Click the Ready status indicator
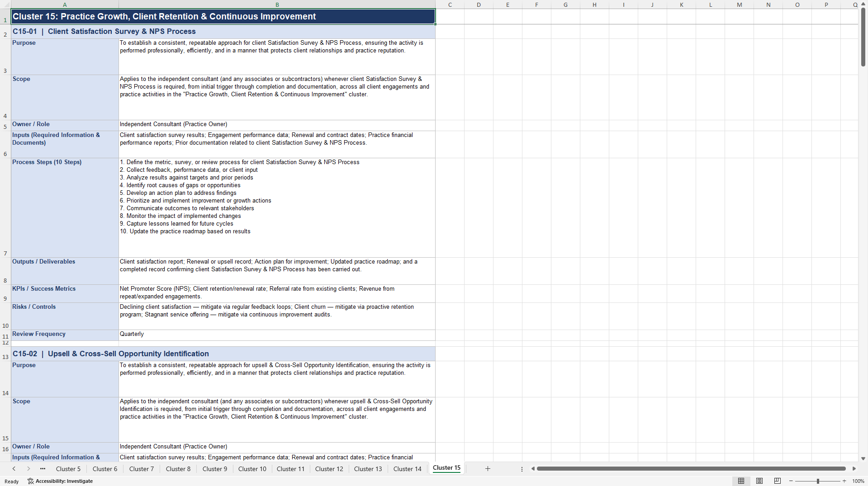 pyautogui.click(x=12, y=481)
